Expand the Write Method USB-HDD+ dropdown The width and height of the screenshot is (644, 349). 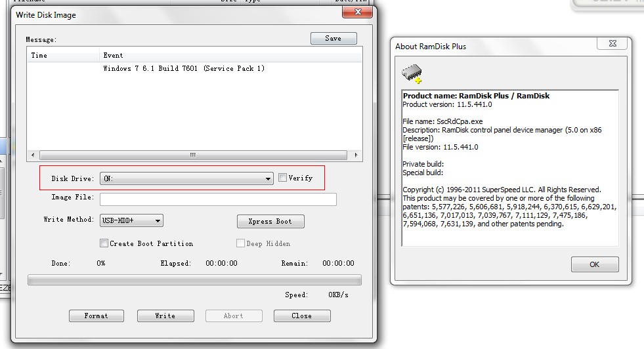[131, 220]
